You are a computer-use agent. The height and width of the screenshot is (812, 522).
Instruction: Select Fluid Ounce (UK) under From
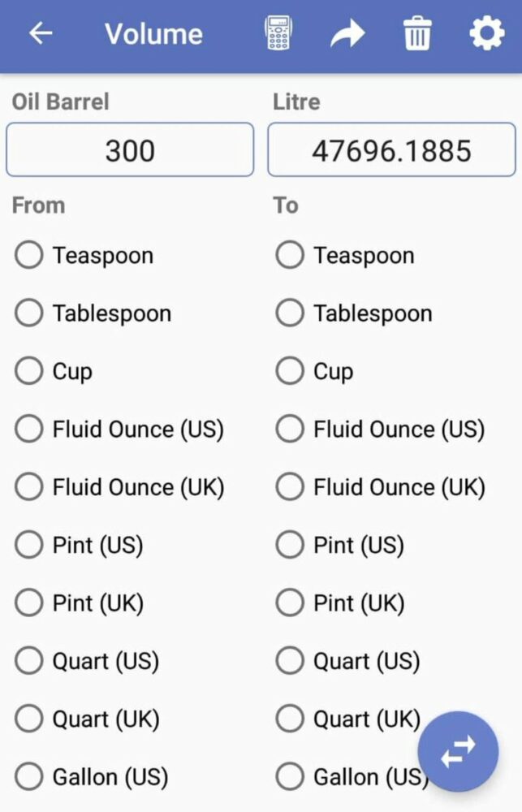coord(119,487)
